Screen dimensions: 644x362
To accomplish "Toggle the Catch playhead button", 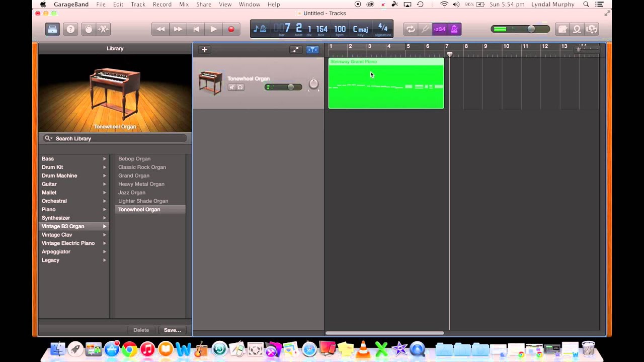I will 312,49.
